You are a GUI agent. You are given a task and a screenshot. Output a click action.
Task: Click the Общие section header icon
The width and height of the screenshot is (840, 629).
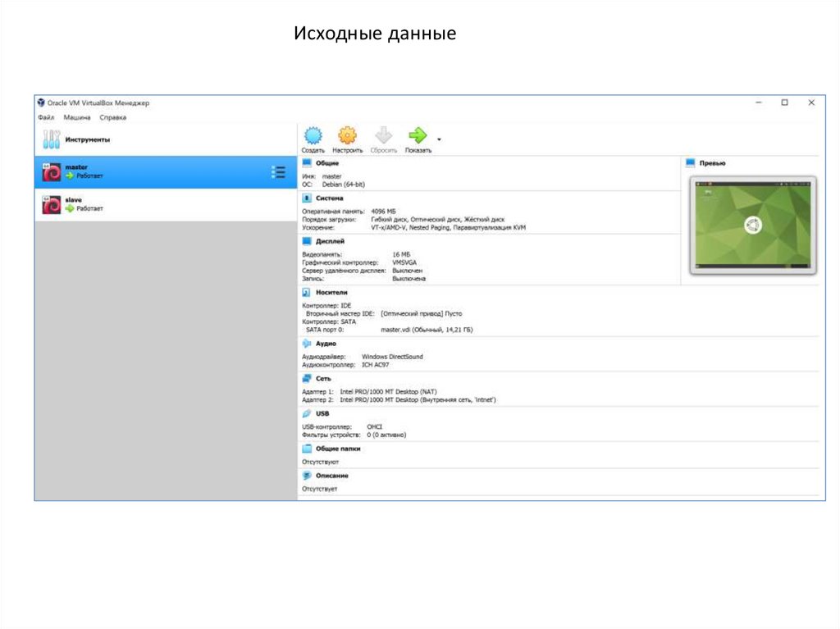(307, 163)
